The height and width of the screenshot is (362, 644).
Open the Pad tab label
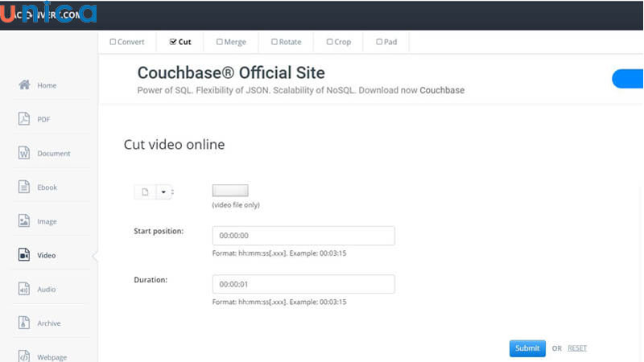click(x=390, y=42)
